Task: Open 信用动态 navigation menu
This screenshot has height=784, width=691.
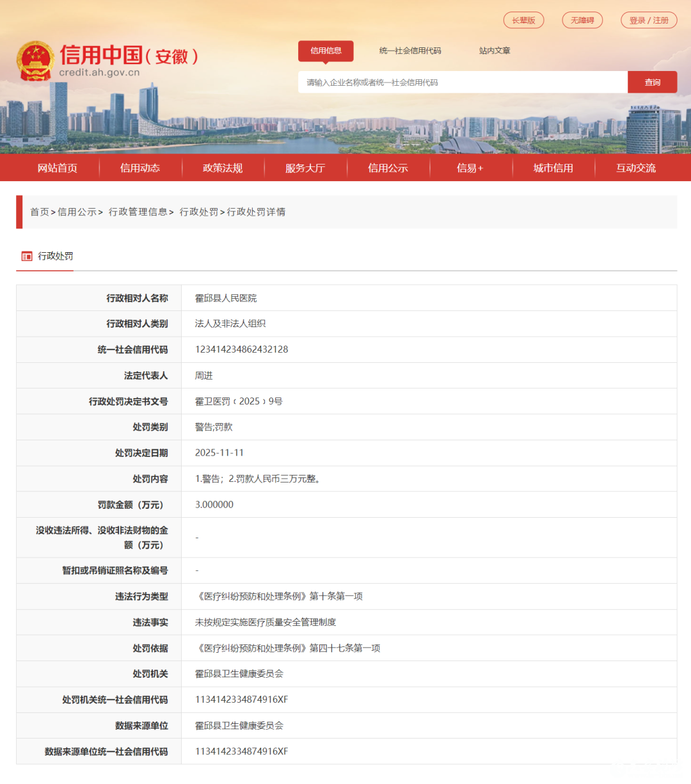Action: click(139, 168)
